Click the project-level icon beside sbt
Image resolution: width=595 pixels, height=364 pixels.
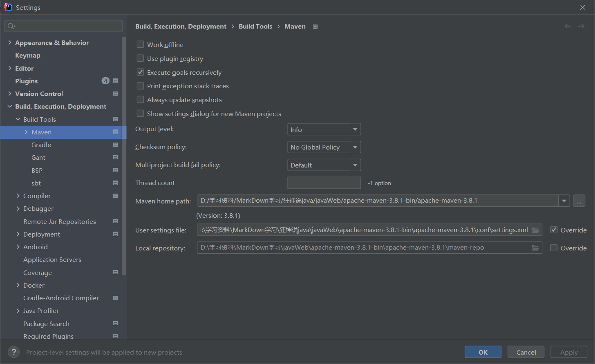pos(115,183)
